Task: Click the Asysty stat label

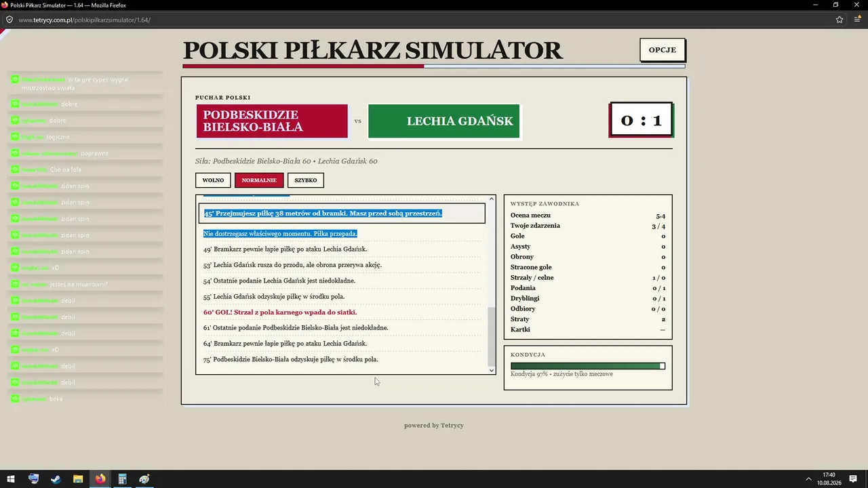Action: coord(521,247)
